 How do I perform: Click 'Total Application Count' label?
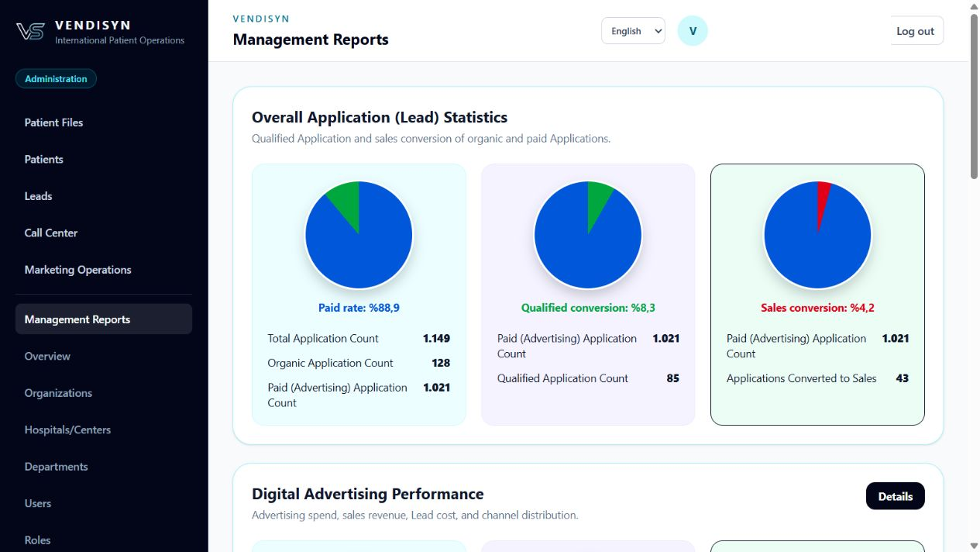(x=323, y=338)
